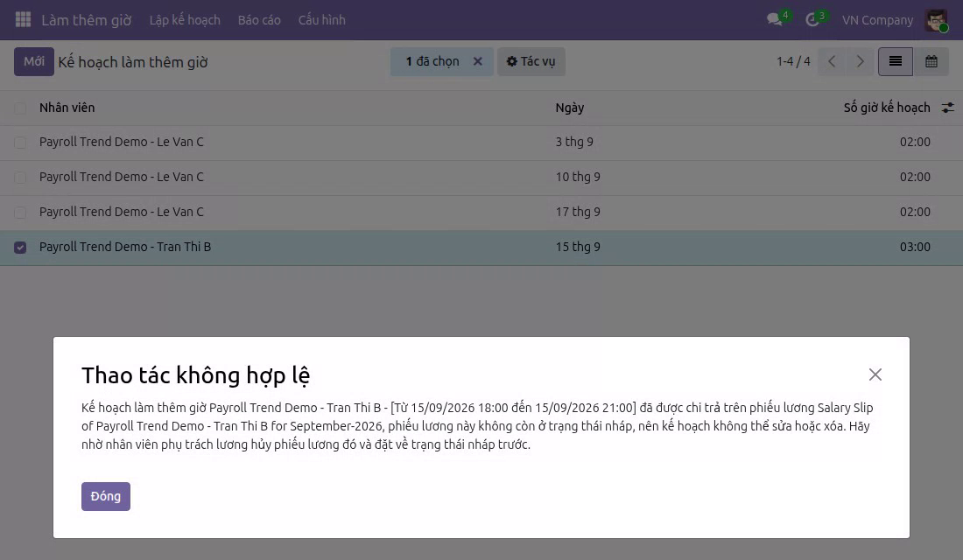Screen dimensions: 963x560
Task: Open the optional columns adjust icon
Action: coord(947,108)
